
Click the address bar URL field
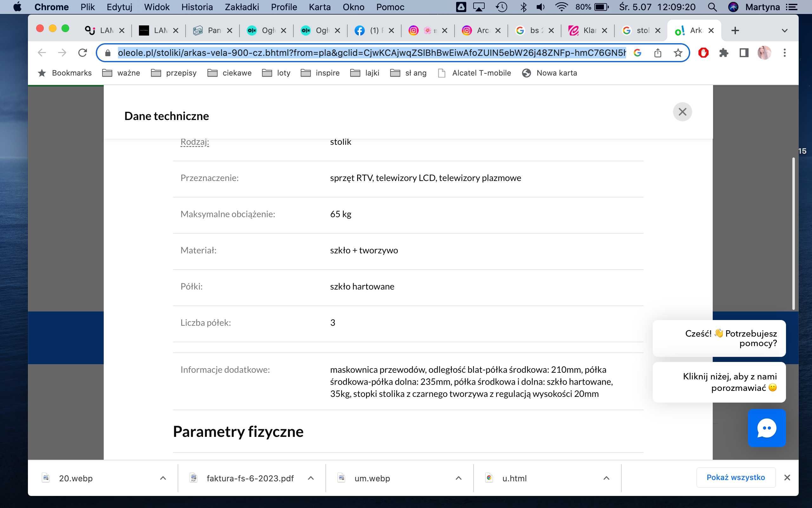tap(372, 53)
